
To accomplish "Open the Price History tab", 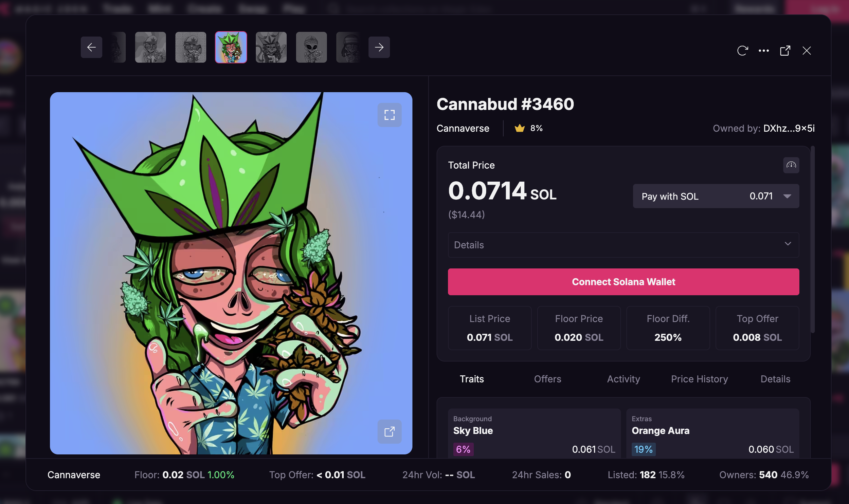I will (x=699, y=379).
